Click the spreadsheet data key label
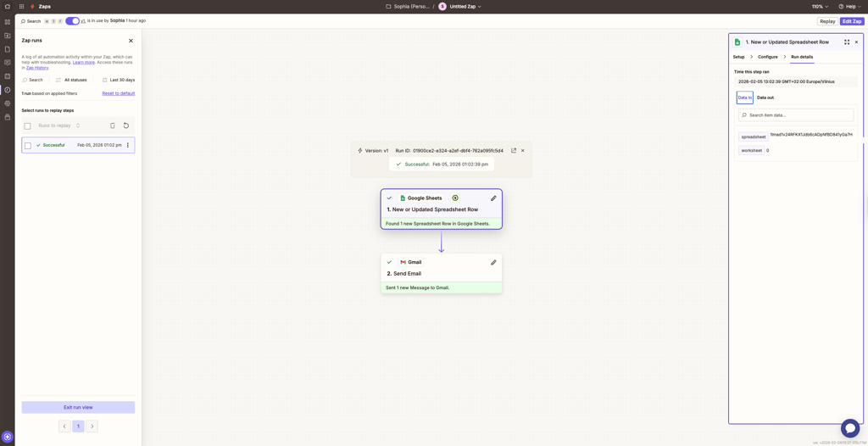The image size is (868, 446). (754, 137)
